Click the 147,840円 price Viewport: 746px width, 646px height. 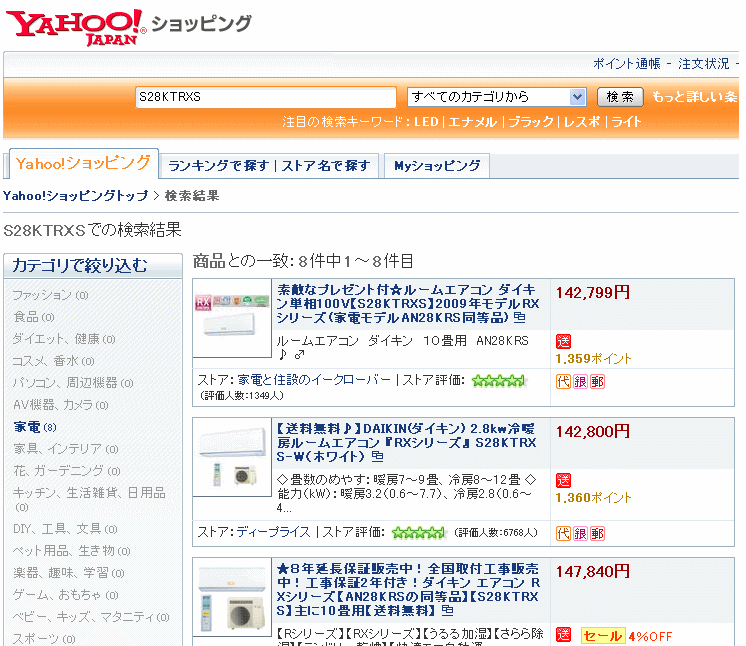593,571
